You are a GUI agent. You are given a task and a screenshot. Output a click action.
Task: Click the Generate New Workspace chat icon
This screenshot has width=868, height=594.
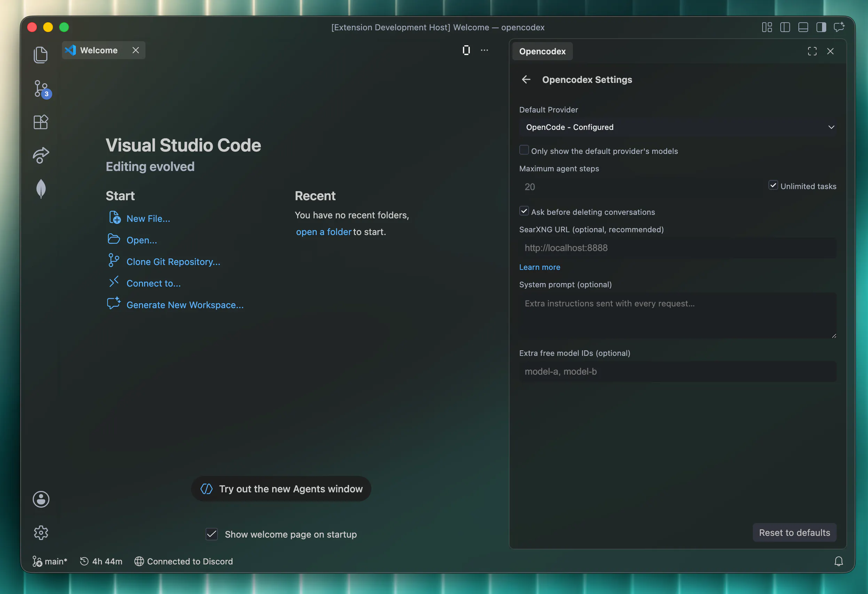[114, 303]
